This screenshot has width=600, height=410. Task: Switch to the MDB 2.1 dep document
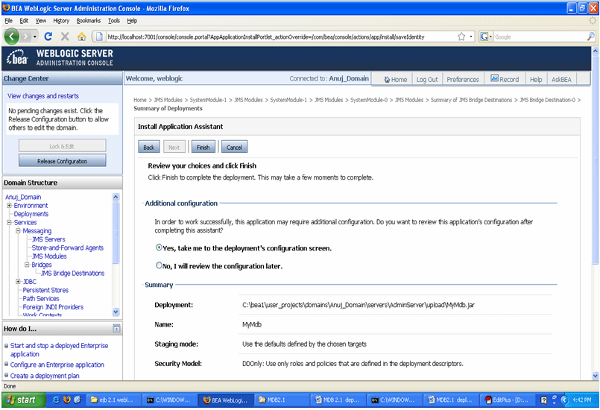pos(338,400)
